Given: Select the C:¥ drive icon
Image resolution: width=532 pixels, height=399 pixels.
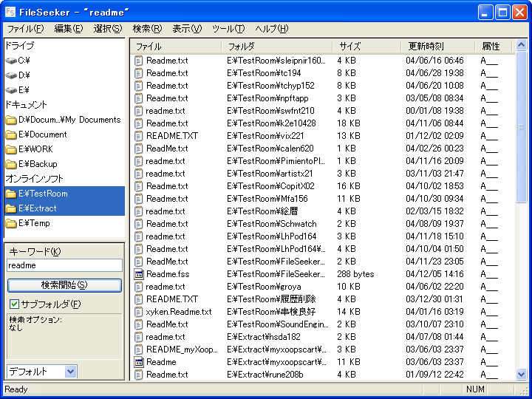Looking at the screenshot, I should click(x=11, y=61).
